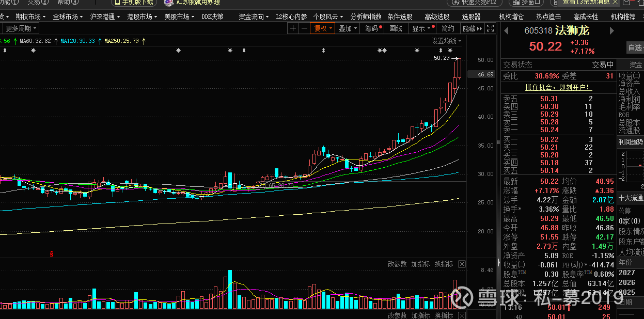
Task: Expand the 更多周期 period dropdown
Action: [22, 28]
